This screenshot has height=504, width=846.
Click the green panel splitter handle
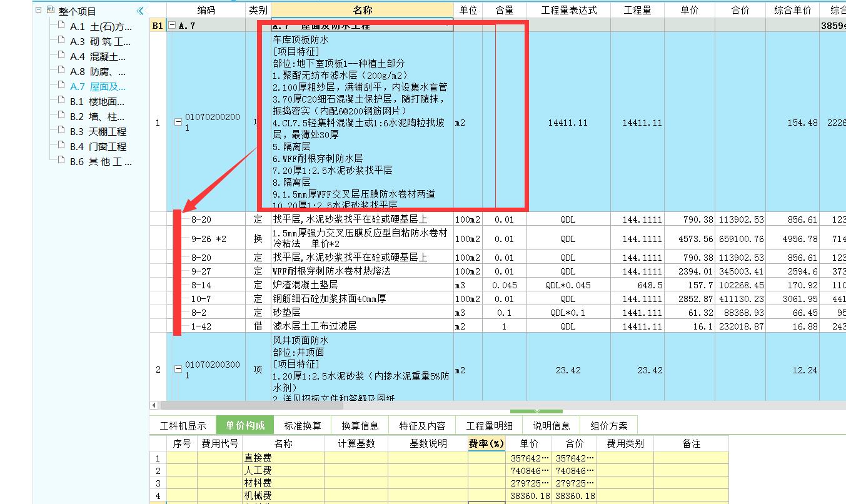536,411
